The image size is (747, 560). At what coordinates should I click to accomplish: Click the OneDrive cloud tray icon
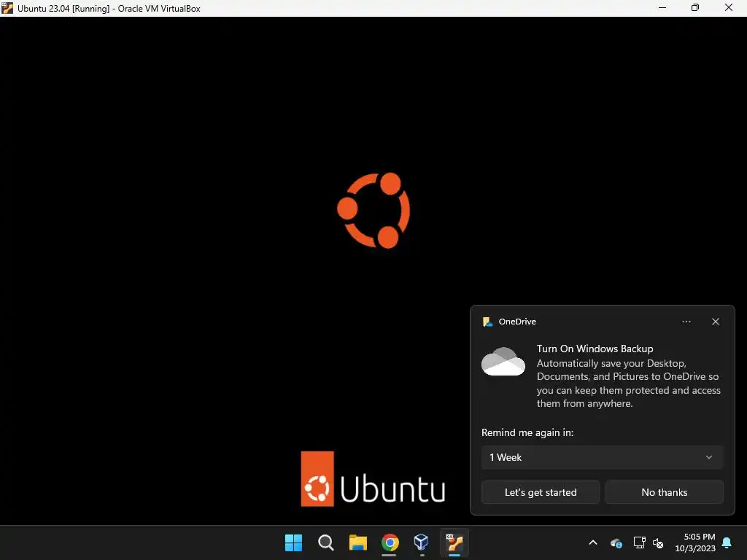click(616, 542)
